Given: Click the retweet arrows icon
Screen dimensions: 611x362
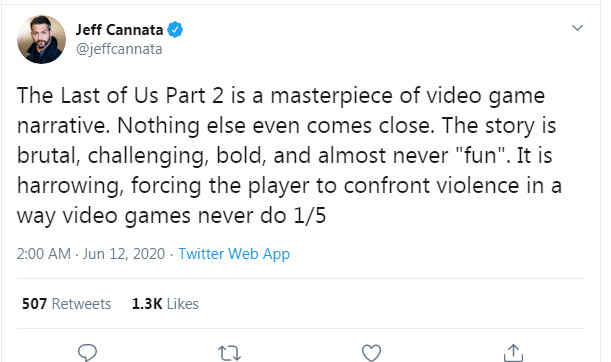Looking at the screenshot, I should pyautogui.click(x=229, y=353).
